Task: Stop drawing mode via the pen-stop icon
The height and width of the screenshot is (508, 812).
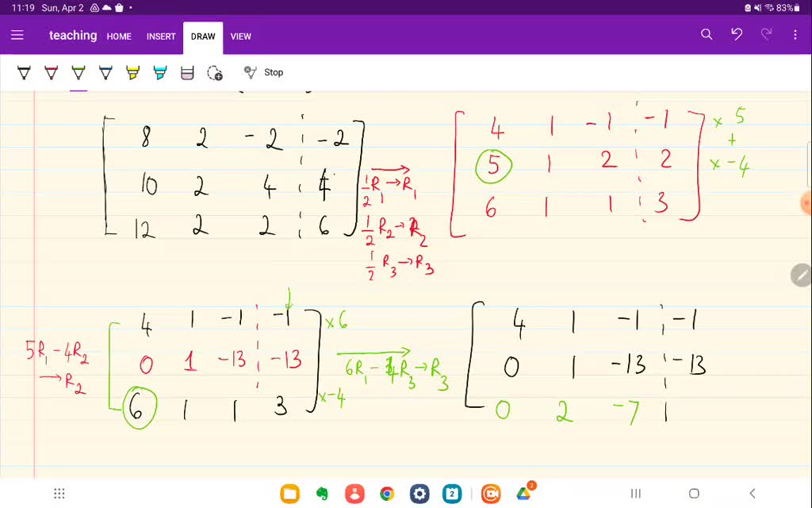Action: [250, 72]
